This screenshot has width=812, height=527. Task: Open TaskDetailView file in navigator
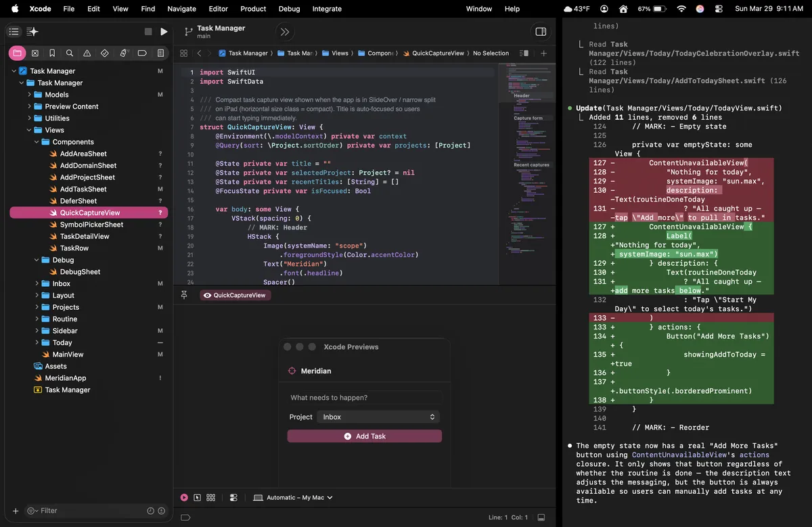click(85, 236)
